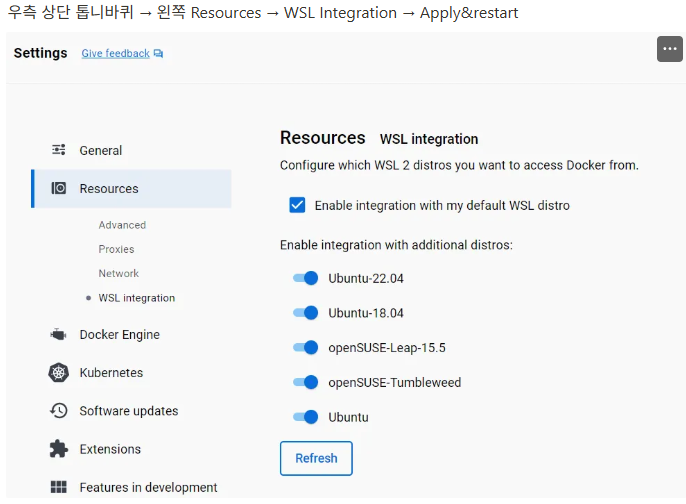Click the Settings title text
This screenshot has width=686, height=504.
pyautogui.click(x=40, y=53)
